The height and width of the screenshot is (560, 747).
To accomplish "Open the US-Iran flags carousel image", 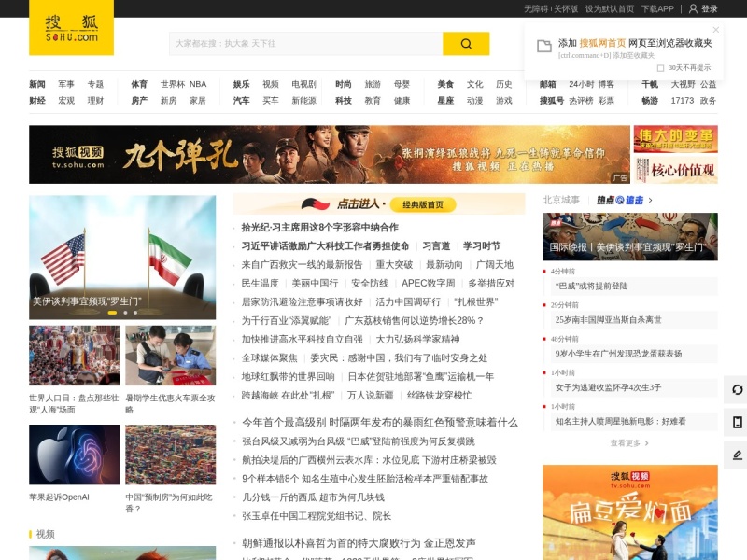I will pos(122,258).
